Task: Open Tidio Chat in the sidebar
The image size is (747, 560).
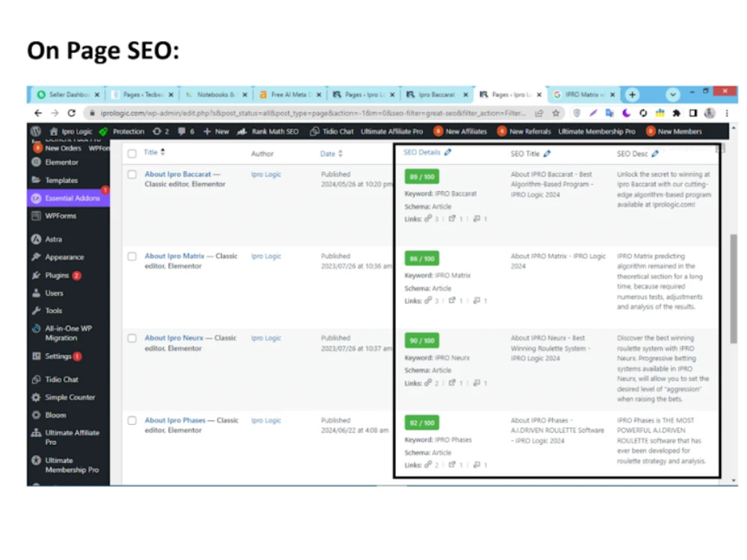Action: tap(61, 379)
